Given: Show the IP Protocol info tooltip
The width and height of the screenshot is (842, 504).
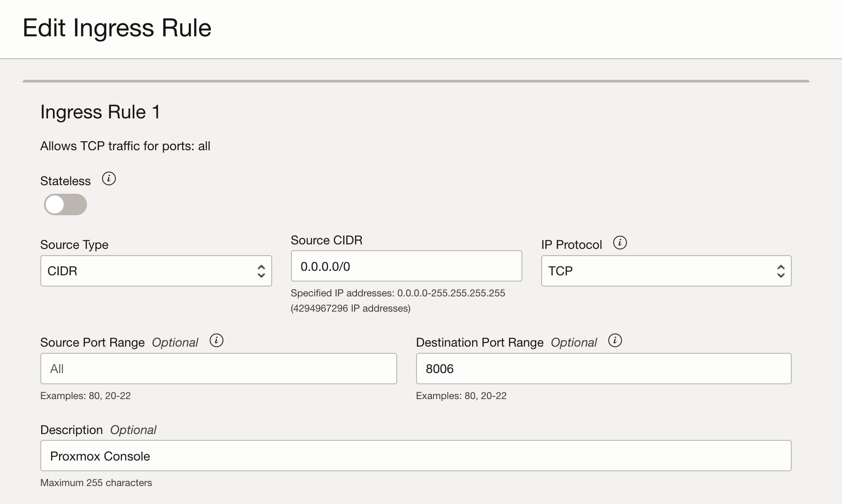Looking at the screenshot, I should (621, 243).
